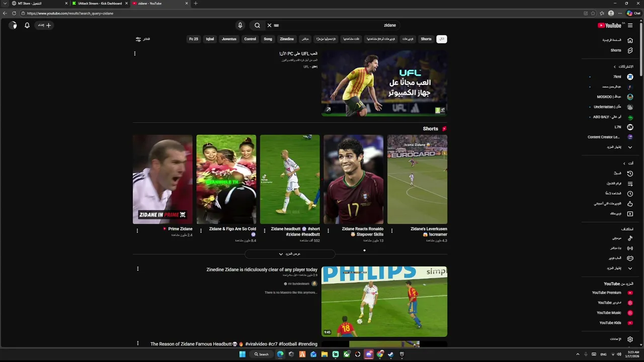Open the search filters button
Screen dimensions: 644x362
pyautogui.click(x=143, y=39)
